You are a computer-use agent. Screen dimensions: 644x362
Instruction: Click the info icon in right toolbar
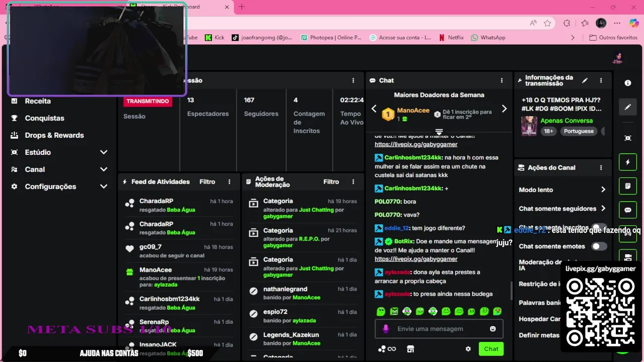pos(628,83)
